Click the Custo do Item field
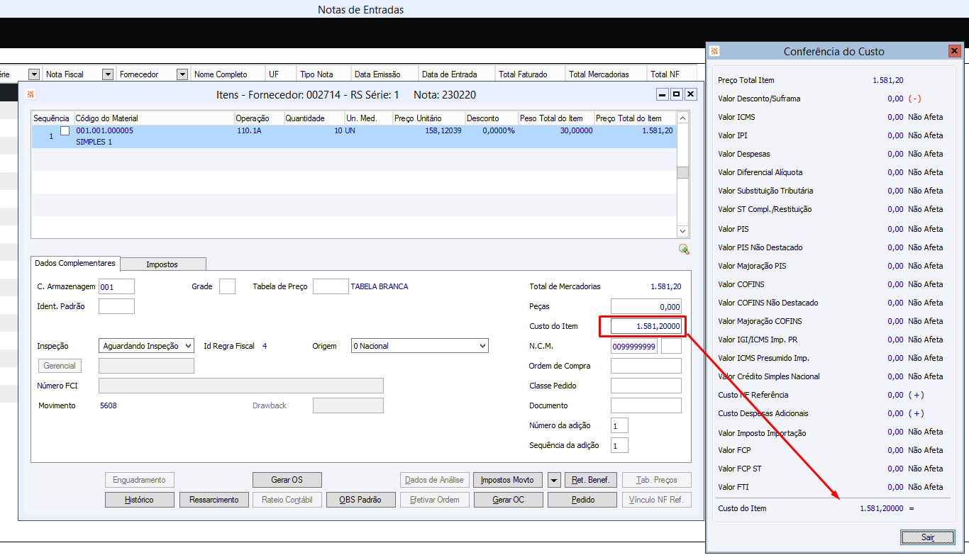Image resolution: width=969 pixels, height=560 pixels. [646, 326]
